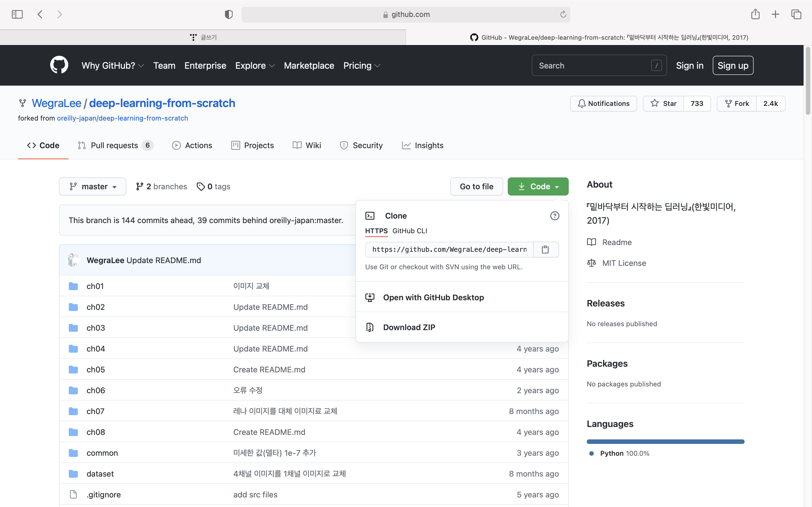The height and width of the screenshot is (507, 812).
Task: Click the Safari share icon
Action: pos(755,14)
